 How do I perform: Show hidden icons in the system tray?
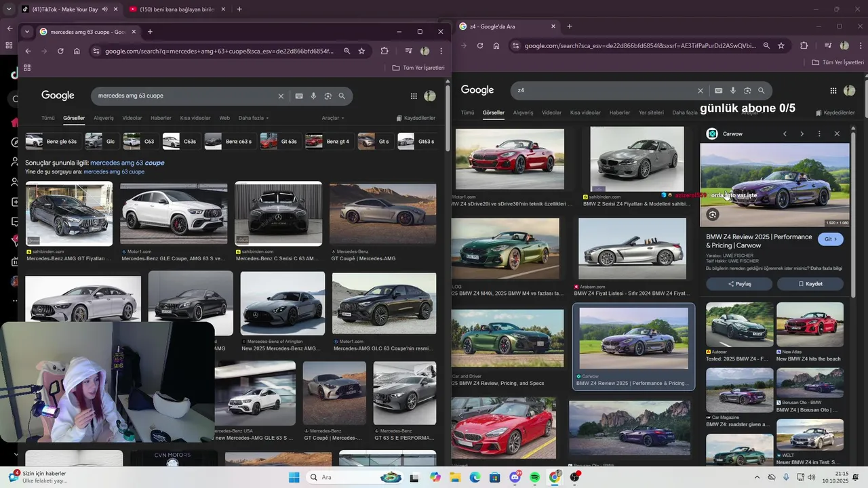[757, 477]
